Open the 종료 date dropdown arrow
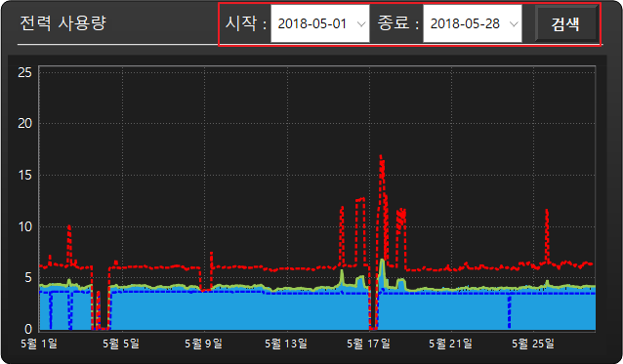The height and width of the screenshot is (364, 623). (514, 23)
